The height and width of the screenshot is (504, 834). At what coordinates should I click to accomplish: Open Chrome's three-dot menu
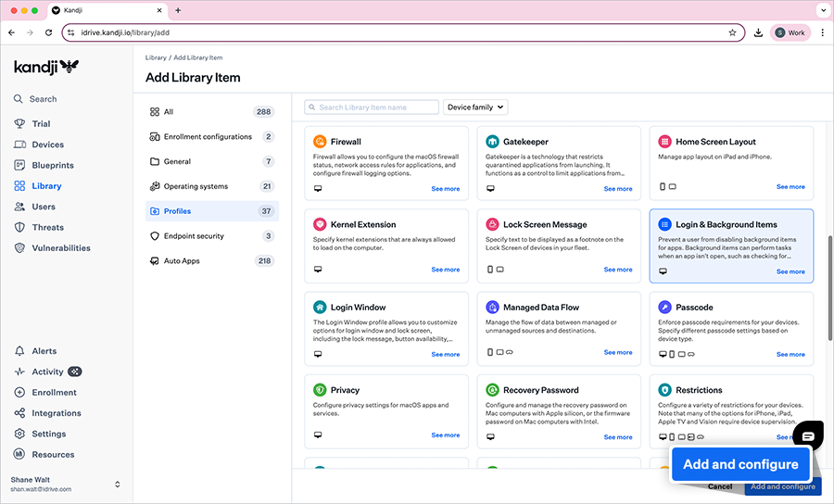point(822,32)
